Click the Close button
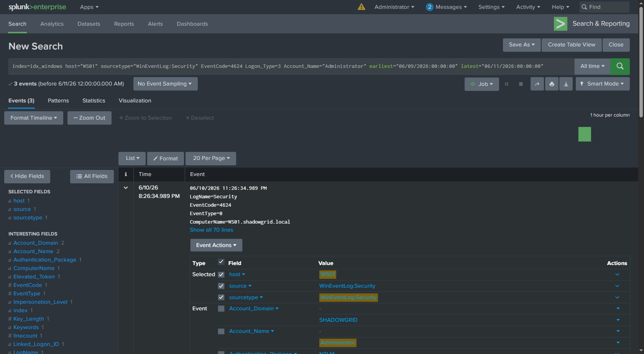Viewport: 644px width, 354px height. 616,45
